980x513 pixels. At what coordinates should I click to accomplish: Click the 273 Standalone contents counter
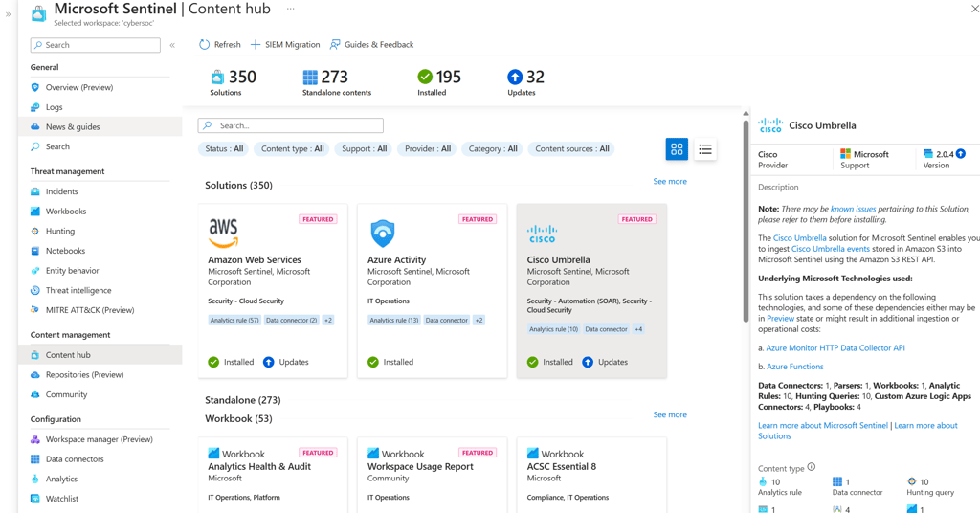[x=336, y=82]
